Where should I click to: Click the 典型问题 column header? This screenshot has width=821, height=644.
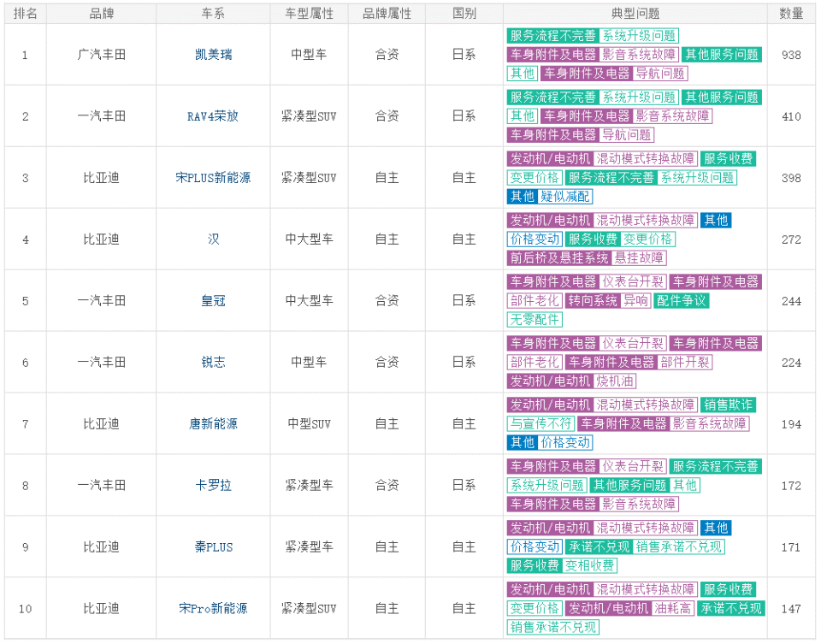click(x=635, y=14)
